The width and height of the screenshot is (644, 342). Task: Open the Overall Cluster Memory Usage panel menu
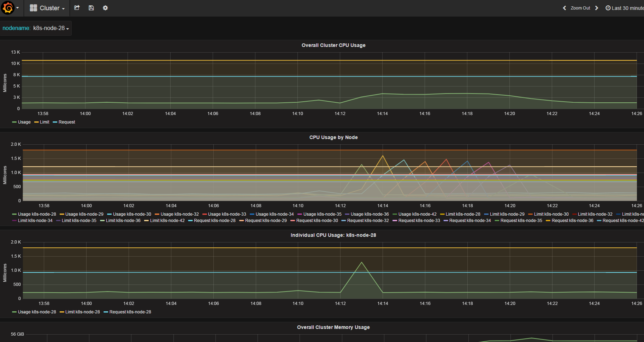coord(333,327)
